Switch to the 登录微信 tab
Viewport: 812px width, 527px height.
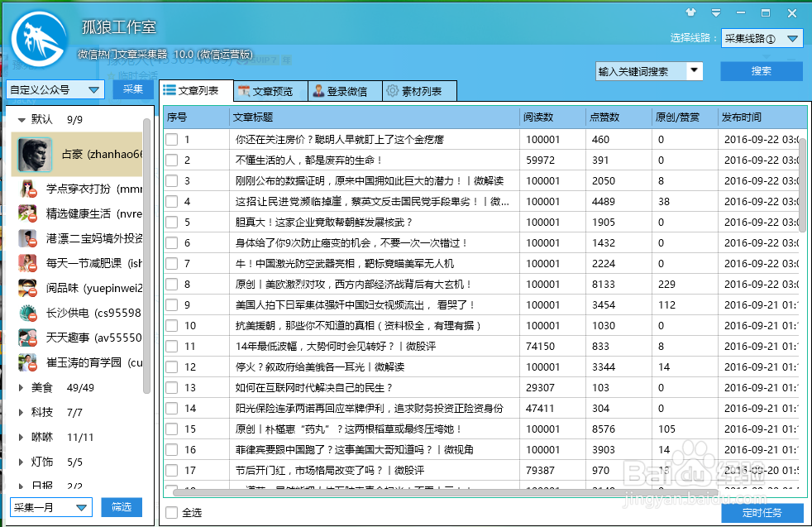(x=346, y=91)
